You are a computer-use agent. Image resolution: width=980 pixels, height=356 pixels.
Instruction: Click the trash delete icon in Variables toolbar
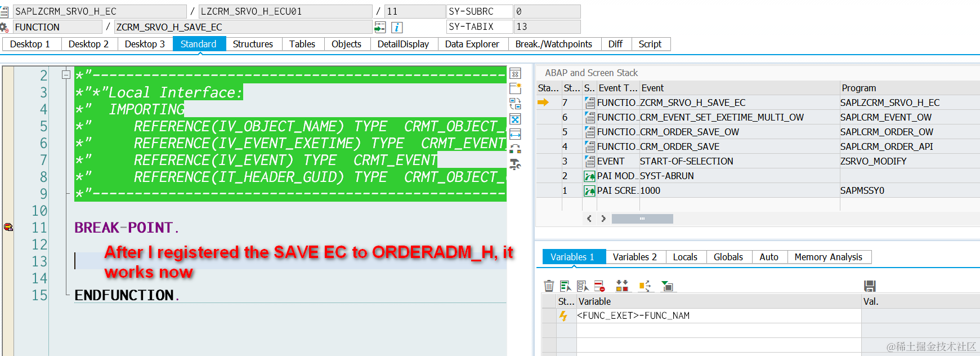549,286
